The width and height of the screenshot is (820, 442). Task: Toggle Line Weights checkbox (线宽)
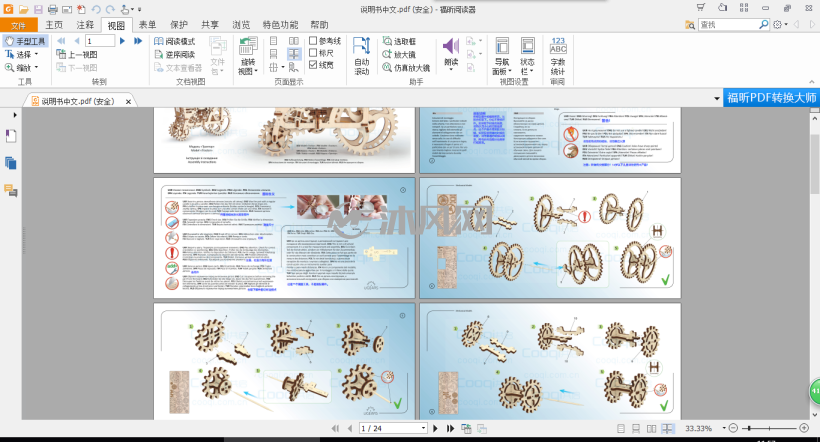coord(322,65)
